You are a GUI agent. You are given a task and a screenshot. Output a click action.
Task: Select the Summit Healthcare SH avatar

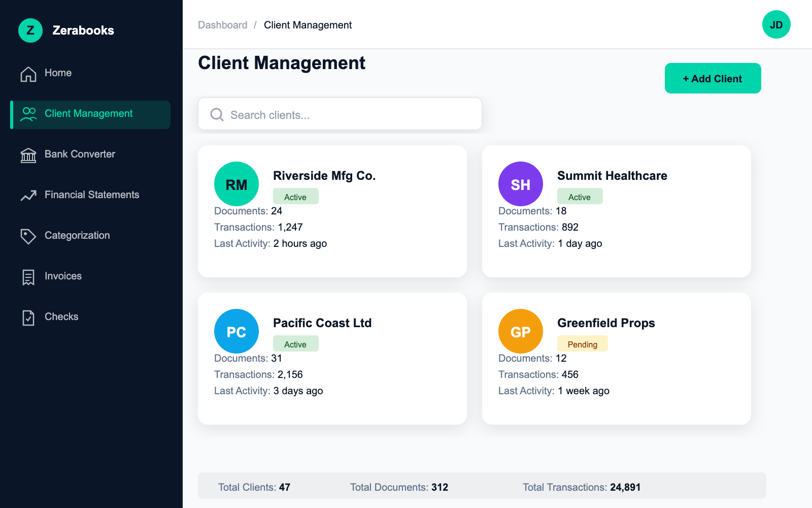521,184
